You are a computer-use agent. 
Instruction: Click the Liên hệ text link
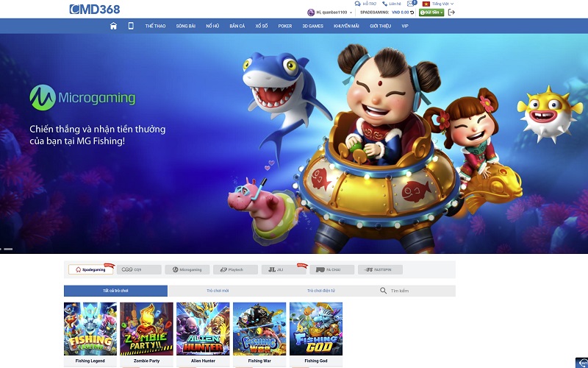coord(395,4)
